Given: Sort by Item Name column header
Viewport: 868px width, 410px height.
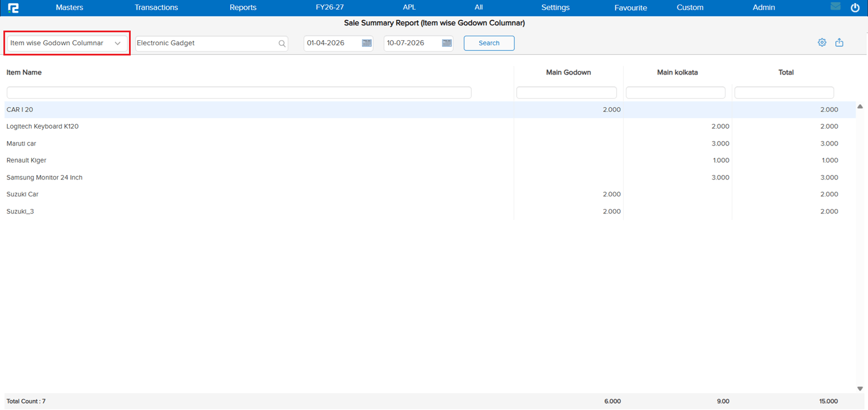Looking at the screenshot, I should [24, 72].
